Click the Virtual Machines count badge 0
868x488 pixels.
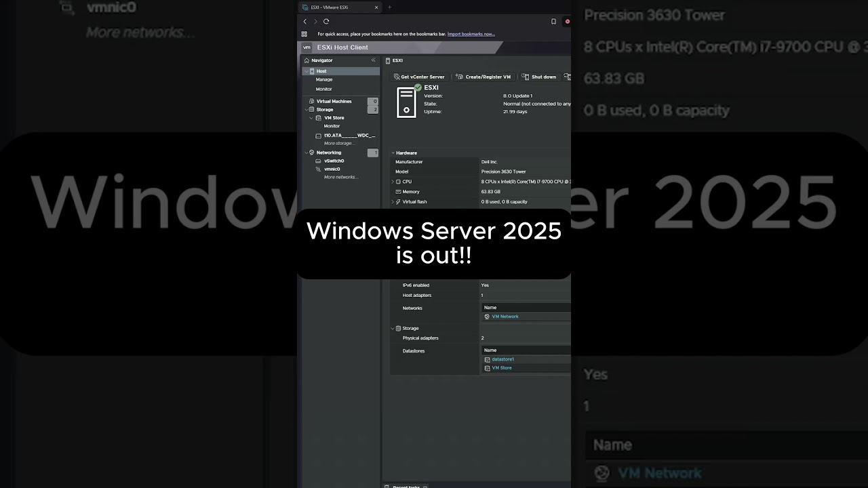[373, 101]
